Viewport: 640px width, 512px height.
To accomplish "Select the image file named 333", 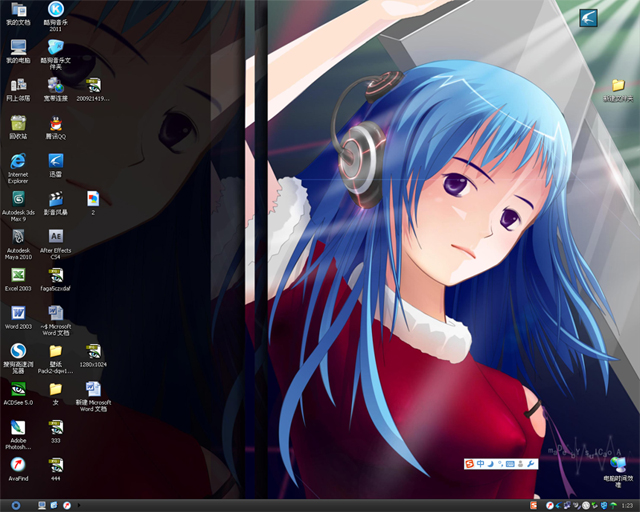I will 56,431.
